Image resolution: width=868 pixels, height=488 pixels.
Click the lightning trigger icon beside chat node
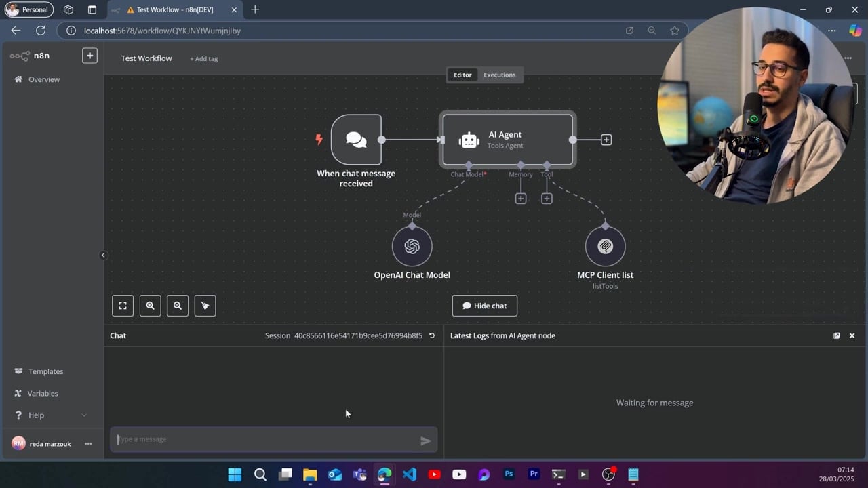tap(319, 140)
